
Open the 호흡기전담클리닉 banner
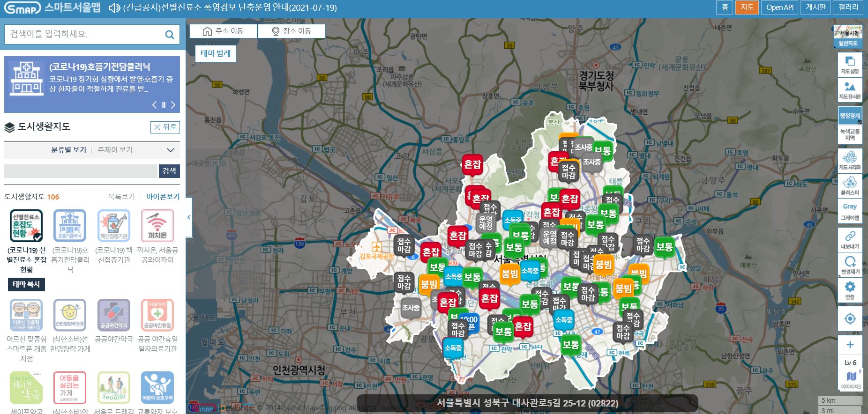92,84
